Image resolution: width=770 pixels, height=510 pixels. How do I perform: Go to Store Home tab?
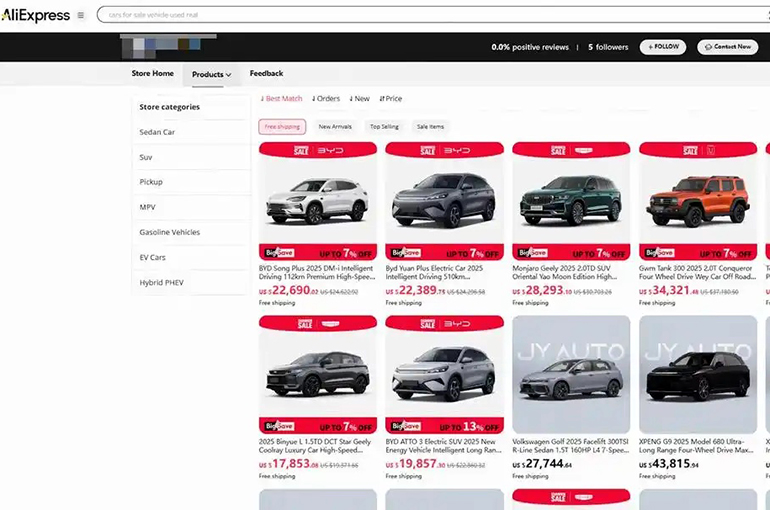(x=152, y=73)
